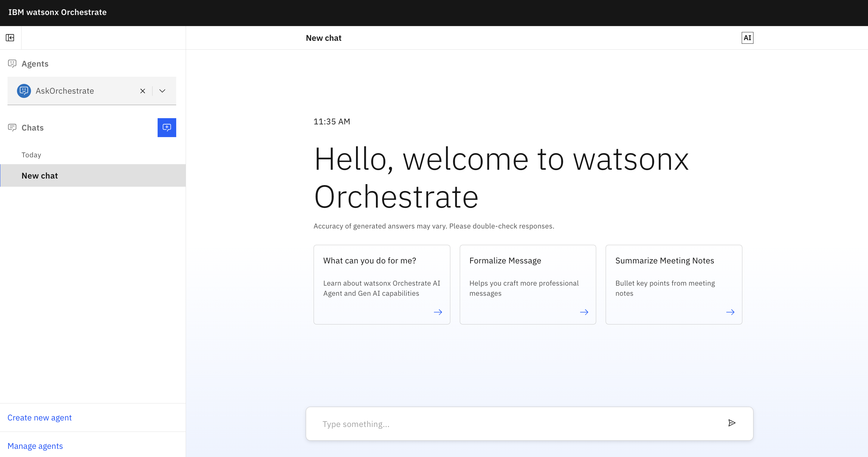
Task: Click the Chats section icon
Action: point(12,128)
